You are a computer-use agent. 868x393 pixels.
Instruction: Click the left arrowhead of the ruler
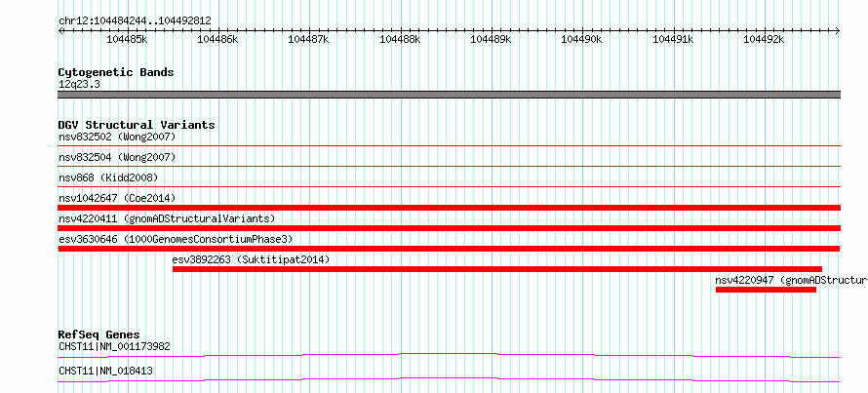(x=60, y=30)
